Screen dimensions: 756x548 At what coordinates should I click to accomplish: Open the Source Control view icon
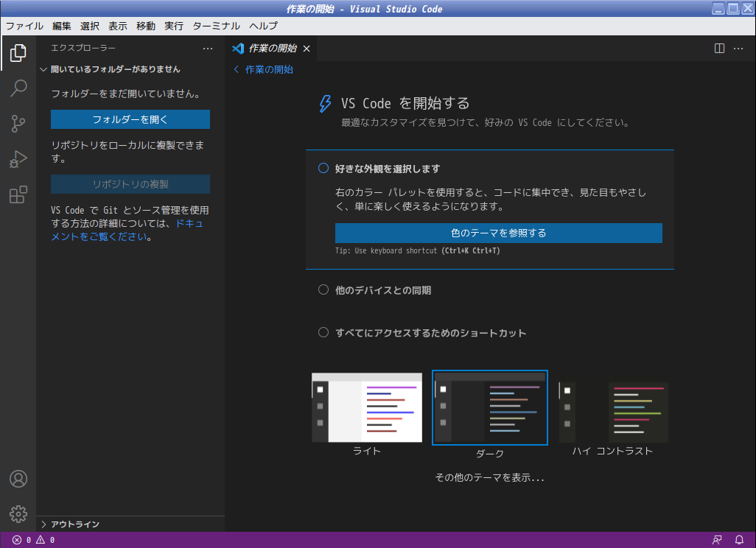(x=18, y=124)
